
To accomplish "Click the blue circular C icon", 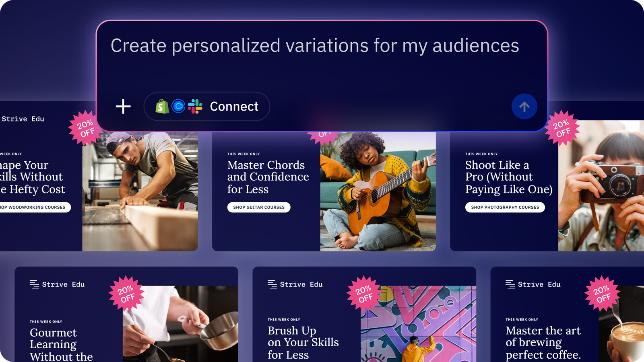I will pos(178,106).
